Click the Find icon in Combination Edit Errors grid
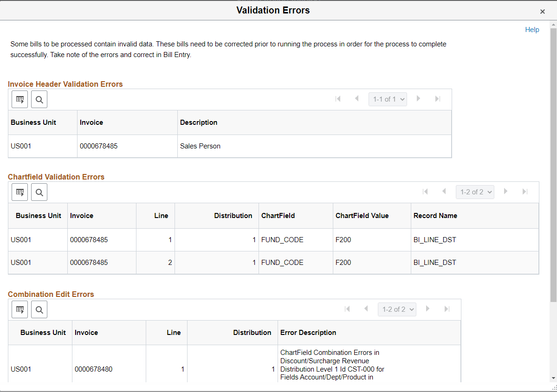Image resolution: width=557 pixels, height=392 pixels. (39, 309)
